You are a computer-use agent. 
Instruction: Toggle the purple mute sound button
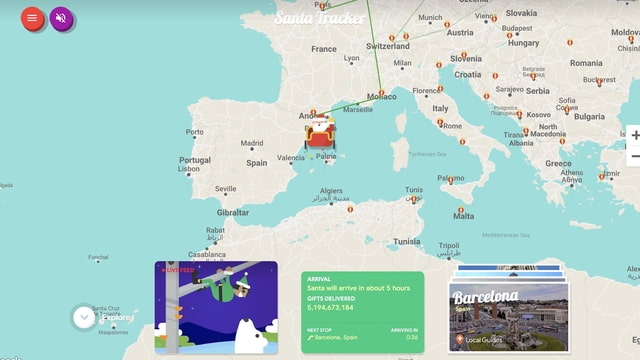pyautogui.click(x=61, y=18)
